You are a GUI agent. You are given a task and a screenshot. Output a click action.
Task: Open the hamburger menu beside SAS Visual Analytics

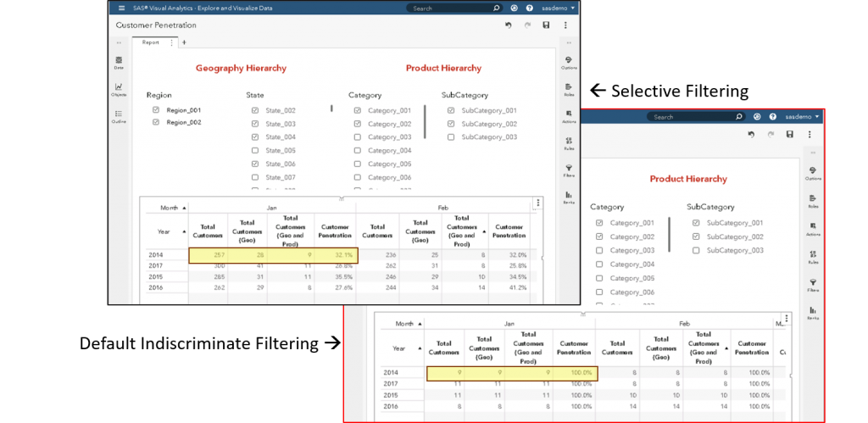coord(122,8)
